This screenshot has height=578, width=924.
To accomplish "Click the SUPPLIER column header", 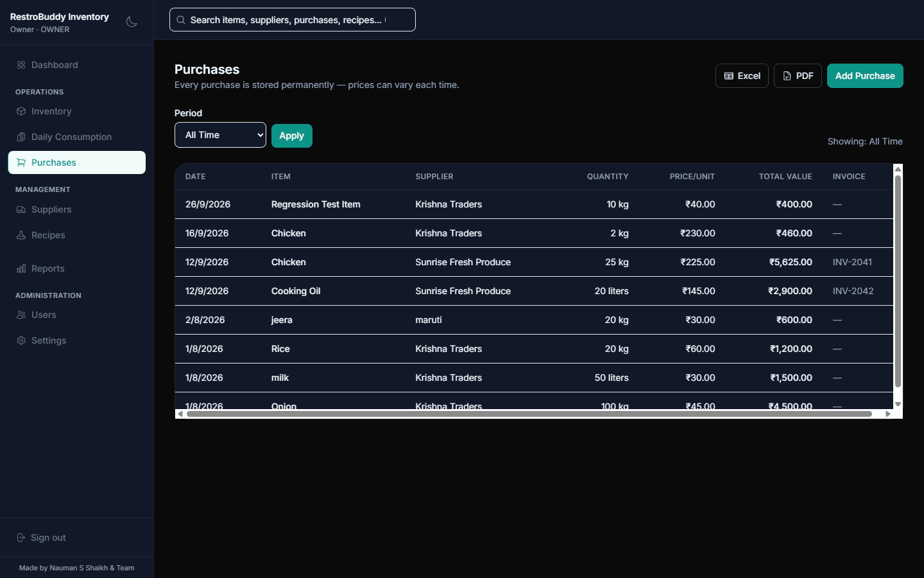I will click(434, 177).
